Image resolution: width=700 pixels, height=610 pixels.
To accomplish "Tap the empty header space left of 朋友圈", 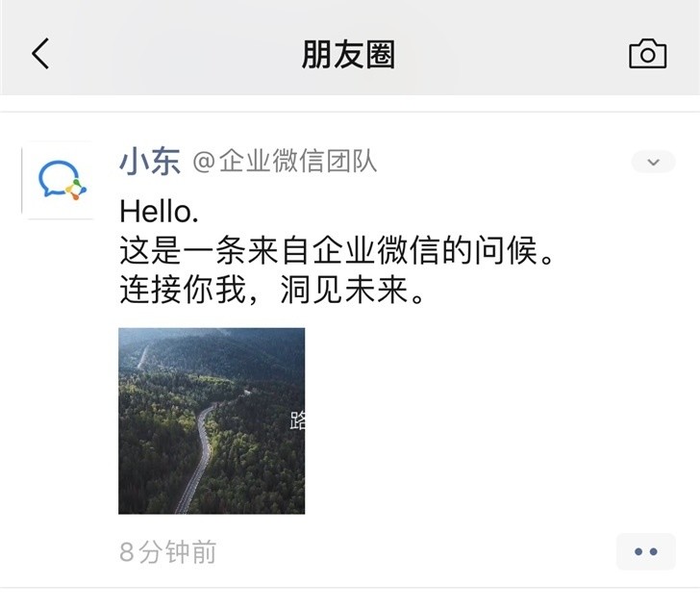I will click(x=173, y=55).
